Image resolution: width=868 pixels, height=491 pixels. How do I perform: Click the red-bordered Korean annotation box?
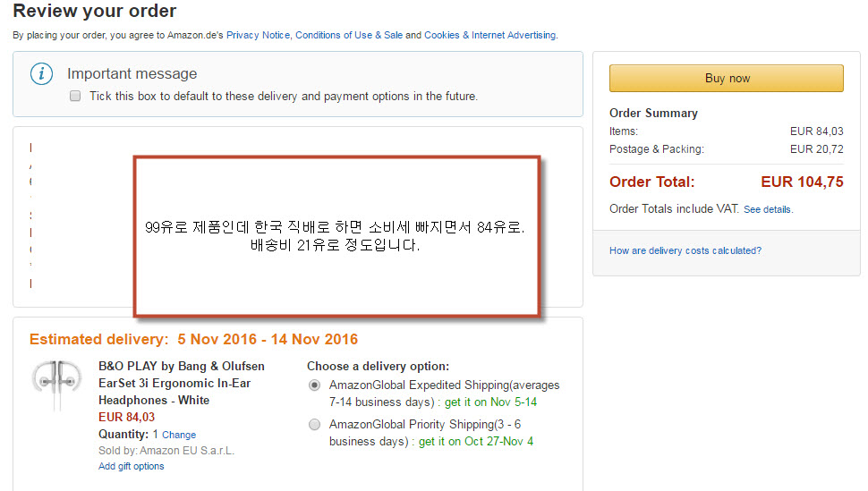coord(336,236)
